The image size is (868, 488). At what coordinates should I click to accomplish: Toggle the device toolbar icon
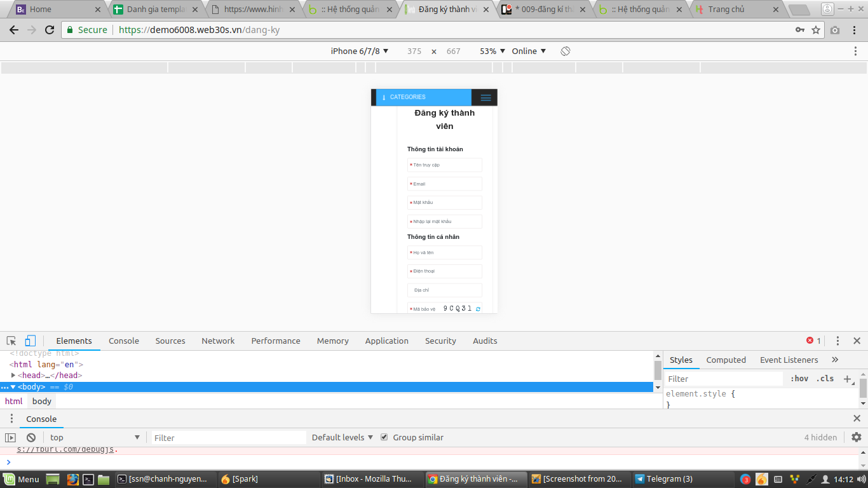click(31, 341)
